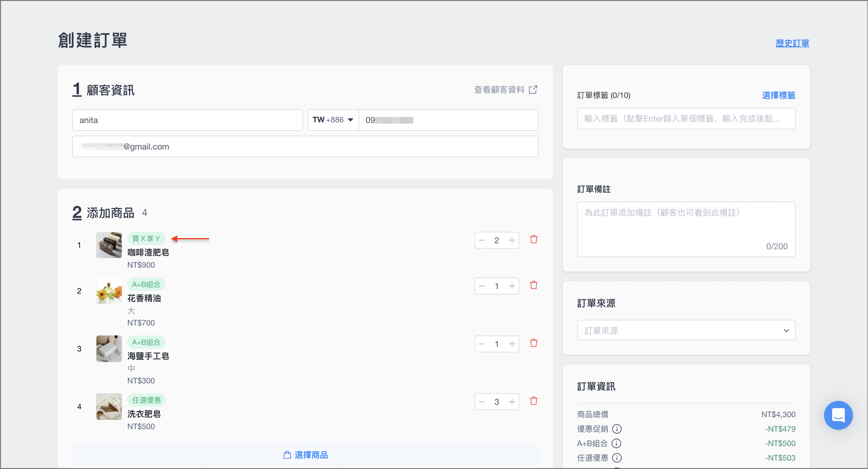This screenshot has width=868, height=469.
Task: Click the 任選優惠 tag on 洗衣肥皂
Action: click(x=146, y=400)
